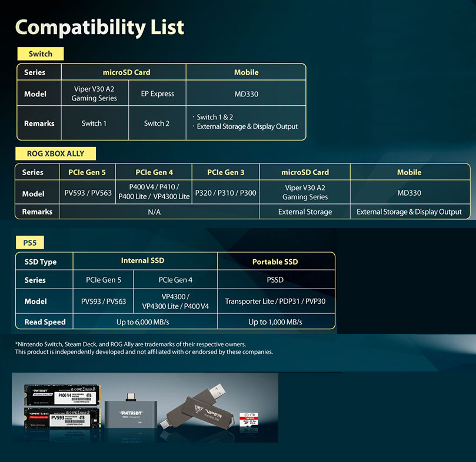
Task: Click the 'Up to 1,000 MB/s' value
Action: pos(275,322)
